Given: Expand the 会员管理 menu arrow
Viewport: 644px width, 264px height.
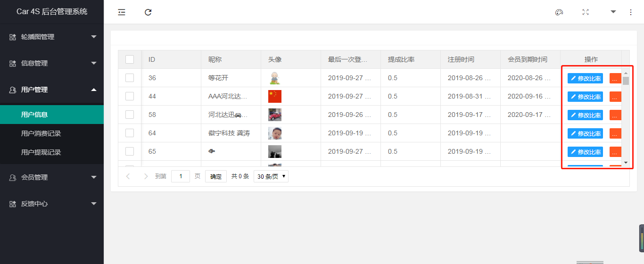Looking at the screenshot, I should (94, 177).
